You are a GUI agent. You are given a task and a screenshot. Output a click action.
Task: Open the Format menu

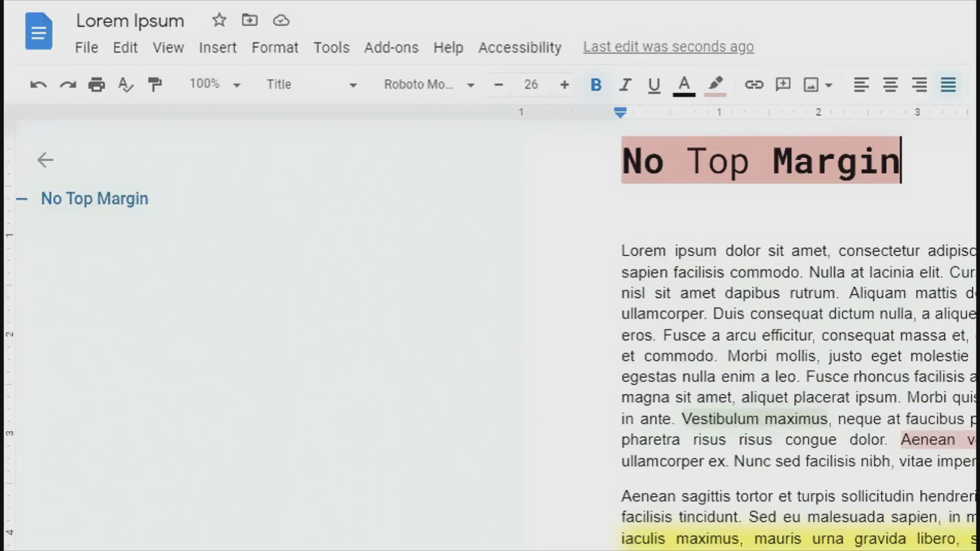click(x=275, y=47)
